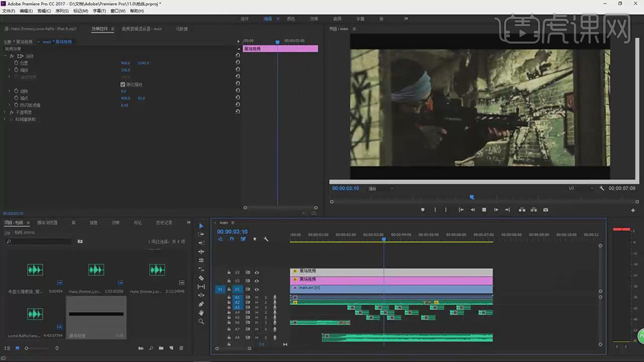Mute audio track A1

click(x=257, y=297)
